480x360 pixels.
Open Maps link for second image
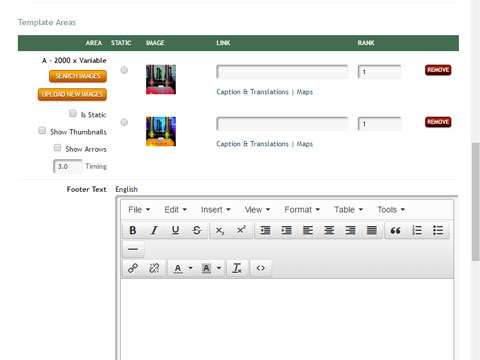(305, 144)
